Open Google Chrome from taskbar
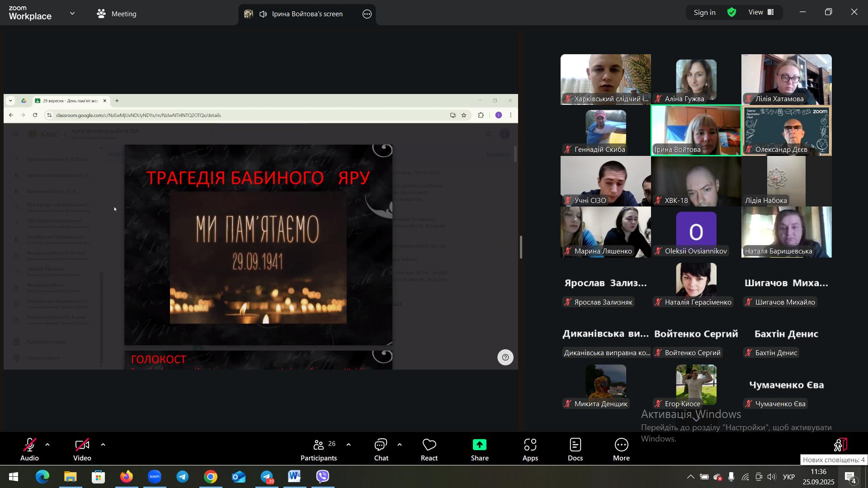 click(x=211, y=477)
